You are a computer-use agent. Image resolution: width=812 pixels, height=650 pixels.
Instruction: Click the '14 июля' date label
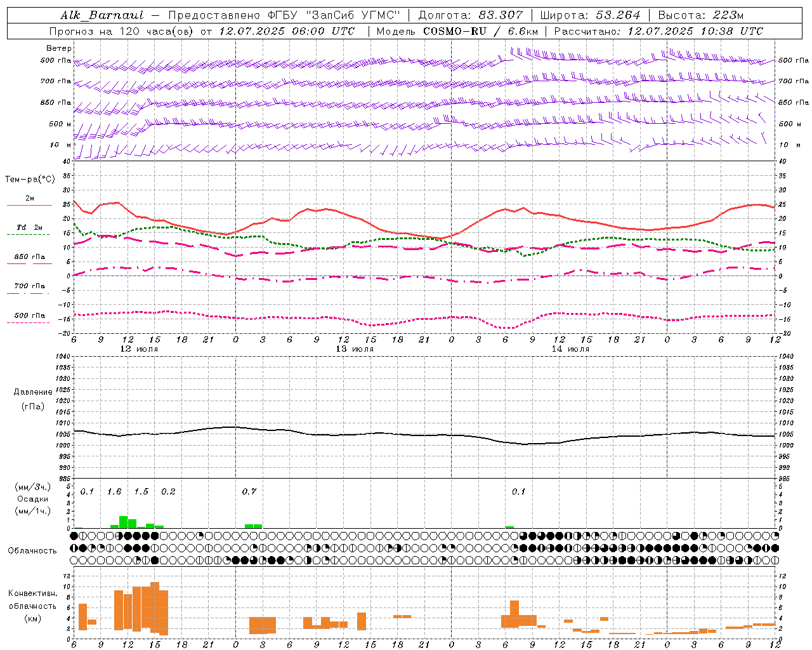point(570,349)
